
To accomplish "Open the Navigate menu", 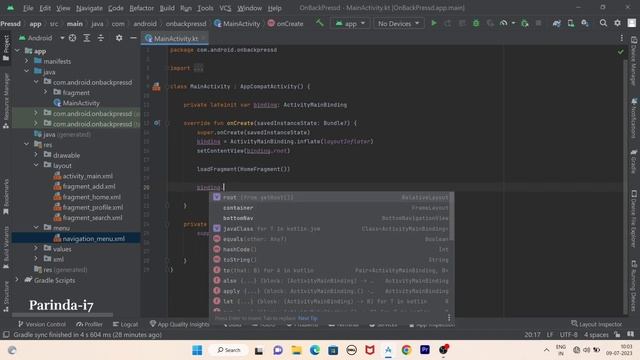I will 89,8.
